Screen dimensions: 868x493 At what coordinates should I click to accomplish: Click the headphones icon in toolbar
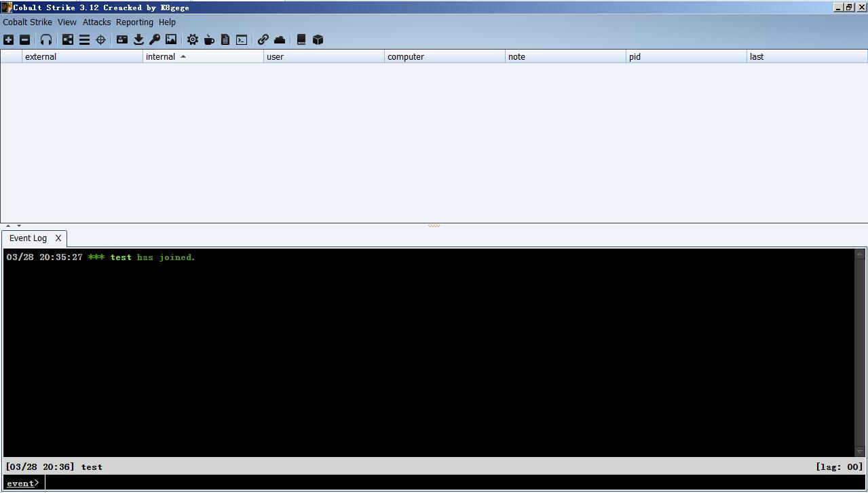tap(46, 40)
